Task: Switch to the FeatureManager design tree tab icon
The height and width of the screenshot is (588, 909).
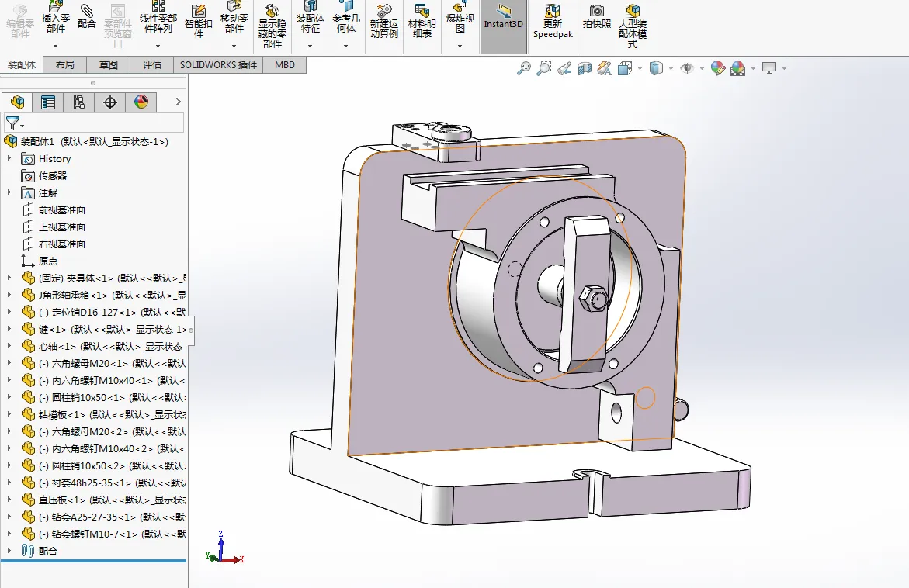Action: [x=17, y=102]
